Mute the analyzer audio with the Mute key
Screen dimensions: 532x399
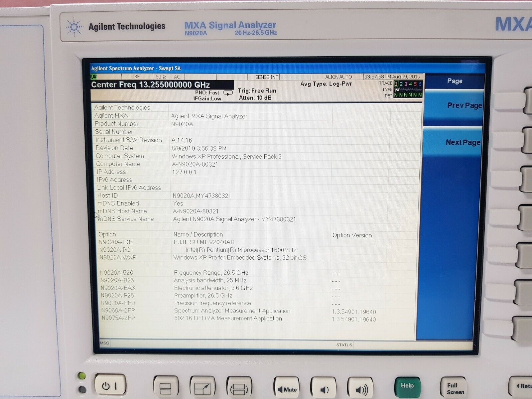(286, 389)
